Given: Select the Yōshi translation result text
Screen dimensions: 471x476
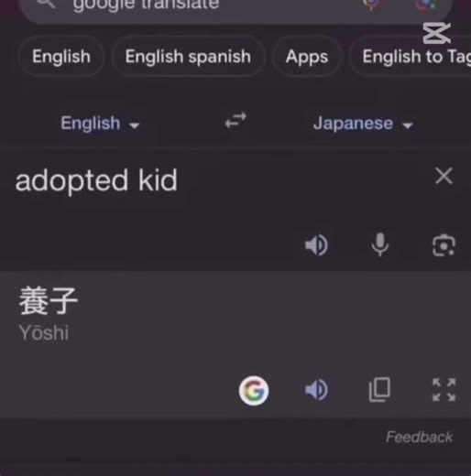Looking at the screenshot, I should (44, 332).
